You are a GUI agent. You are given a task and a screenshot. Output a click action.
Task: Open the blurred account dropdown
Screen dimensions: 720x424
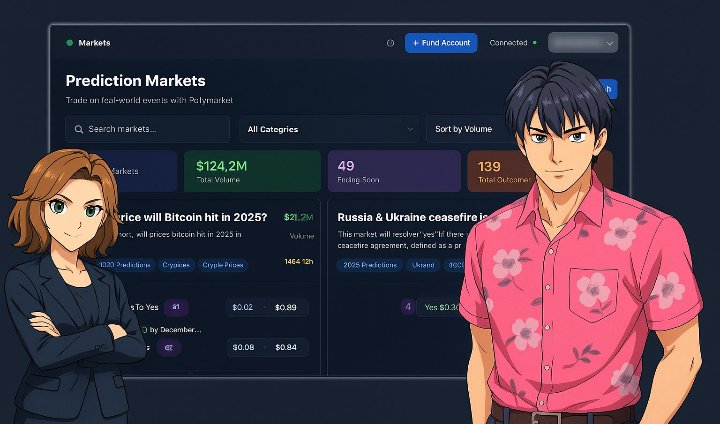(583, 43)
